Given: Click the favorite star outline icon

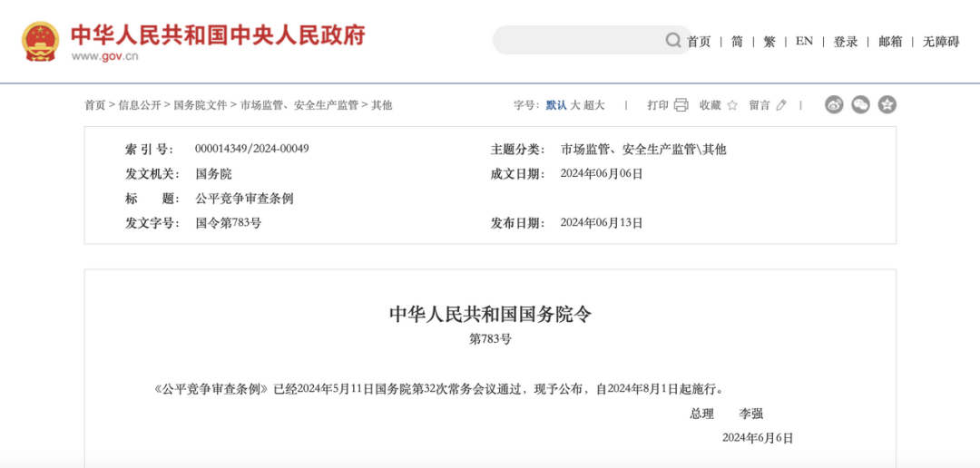Looking at the screenshot, I should pos(732,105).
